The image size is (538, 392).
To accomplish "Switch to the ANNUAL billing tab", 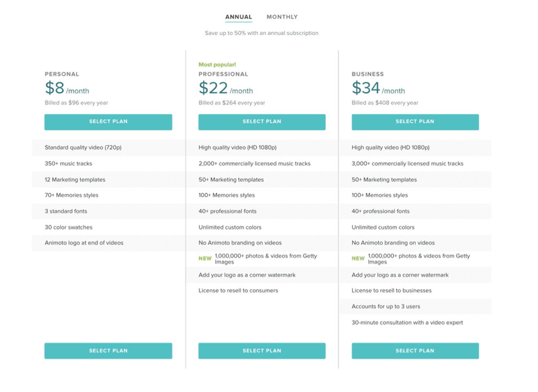I will (x=238, y=17).
